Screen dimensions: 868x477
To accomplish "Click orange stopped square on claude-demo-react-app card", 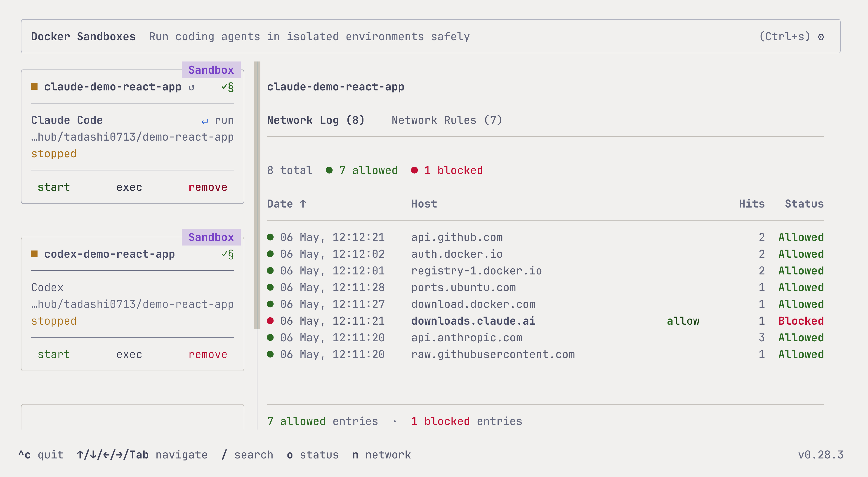I will click(34, 87).
